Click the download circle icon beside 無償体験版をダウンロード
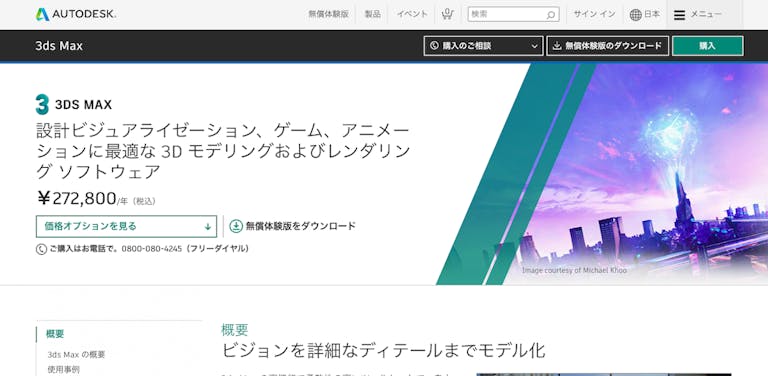 (236, 226)
